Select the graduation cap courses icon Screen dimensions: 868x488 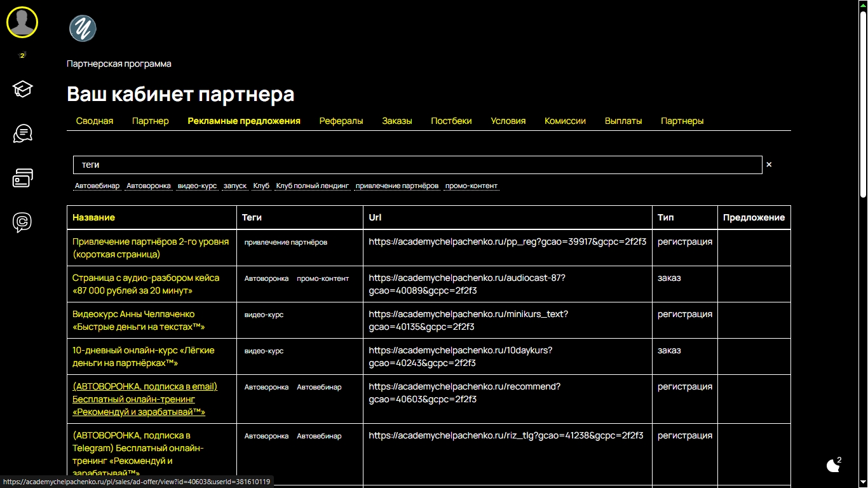pos(22,90)
